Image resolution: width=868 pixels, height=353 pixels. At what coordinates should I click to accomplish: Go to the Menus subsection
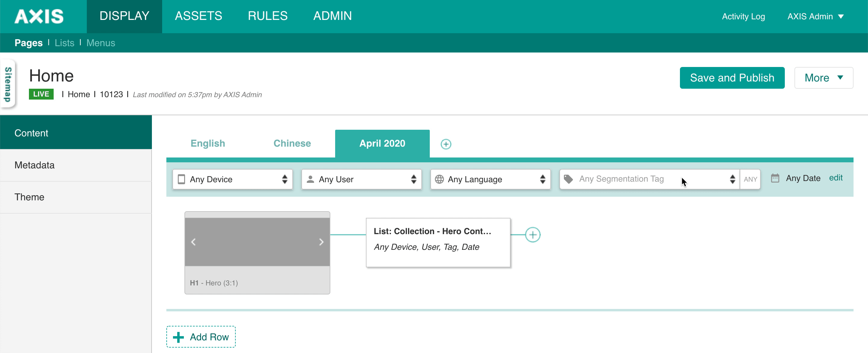[x=100, y=43]
